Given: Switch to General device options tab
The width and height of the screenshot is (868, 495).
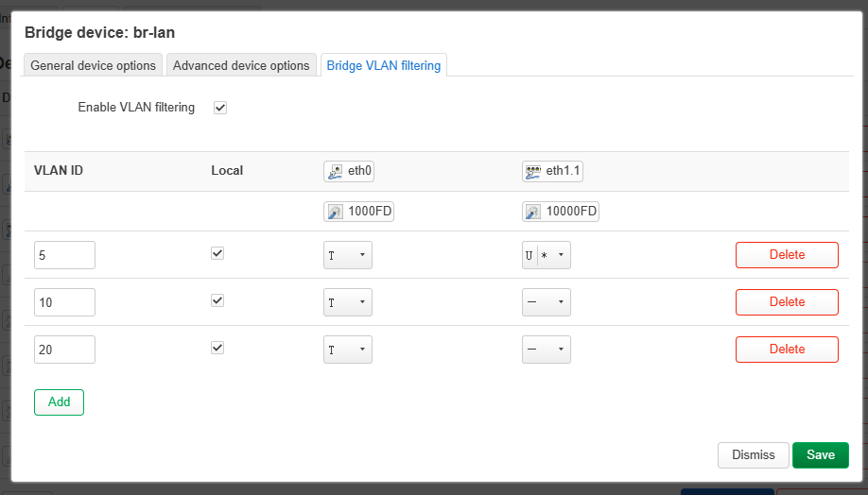Looking at the screenshot, I should click(93, 65).
